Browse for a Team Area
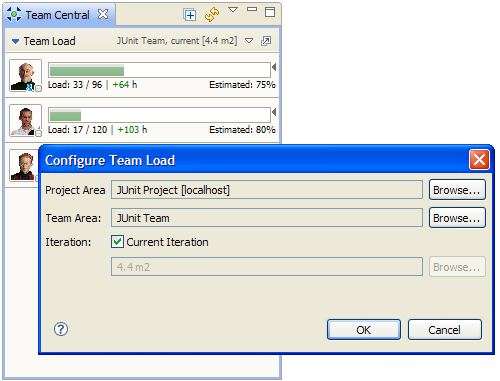The width and height of the screenshot is (500, 381). 457,218
